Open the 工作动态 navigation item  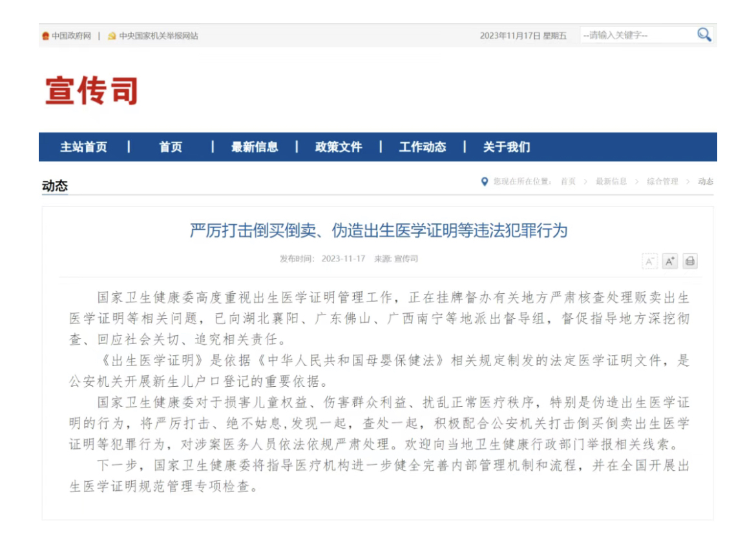pyautogui.click(x=423, y=147)
